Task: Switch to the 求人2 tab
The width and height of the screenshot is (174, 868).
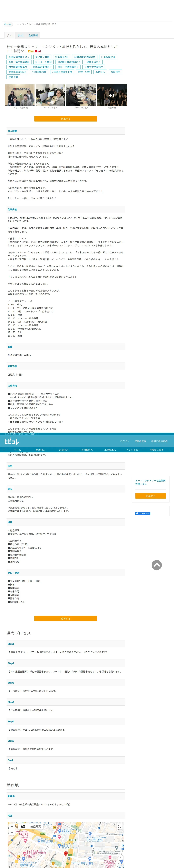Action: tap(21, 35)
